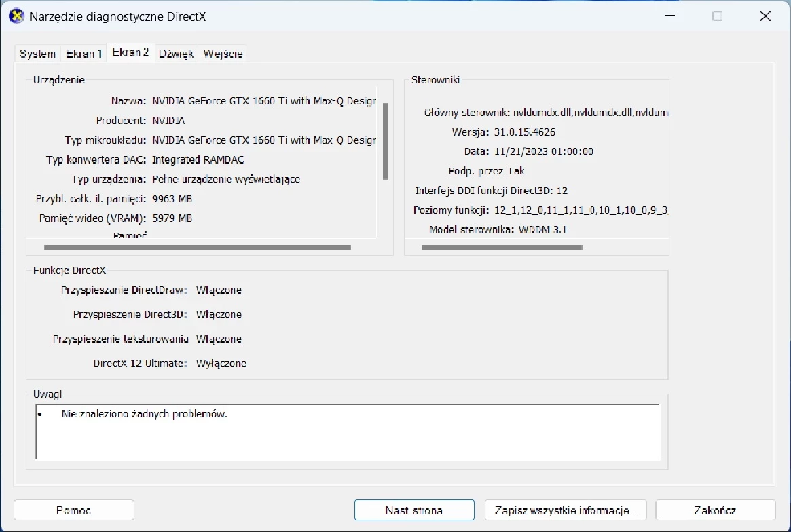This screenshot has width=791, height=532.
Task: Click Przyspieszenie Direct3D Włączone status
Action: [x=219, y=315]
